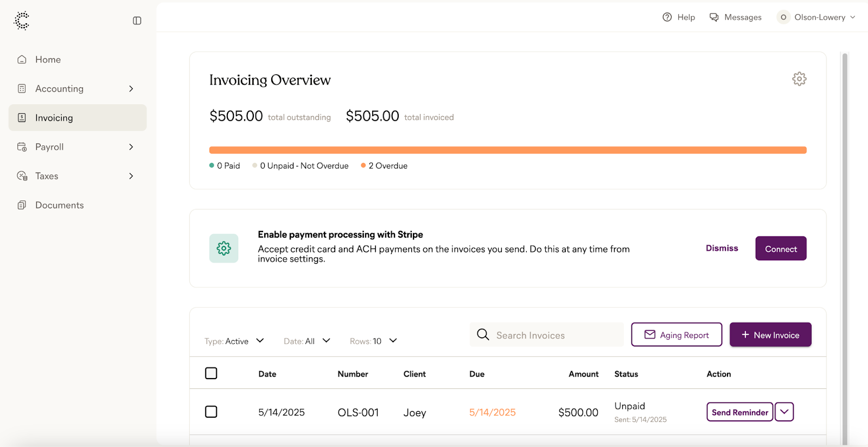Viewport: 868px width, 447px height.
Task: Go to Home in the sidebar
Action: pos(48,60)
